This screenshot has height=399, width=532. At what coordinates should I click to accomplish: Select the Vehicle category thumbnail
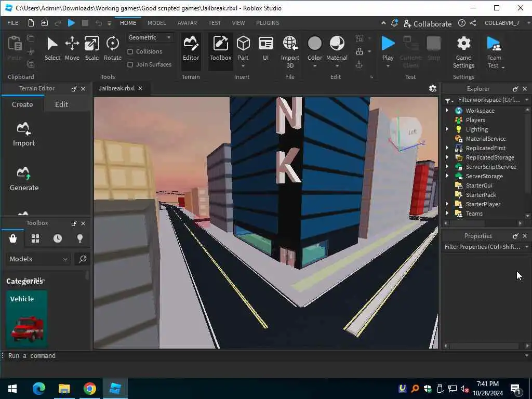27,319
